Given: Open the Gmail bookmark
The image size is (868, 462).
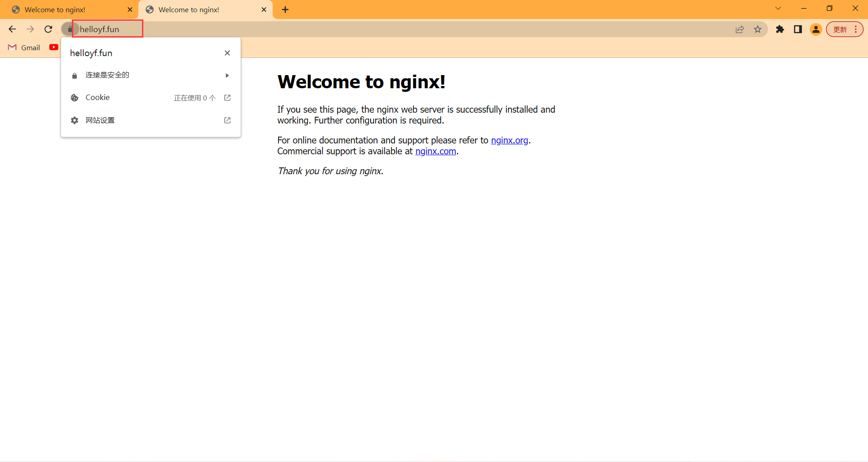Looking at the screenshot, I should 24,48.
